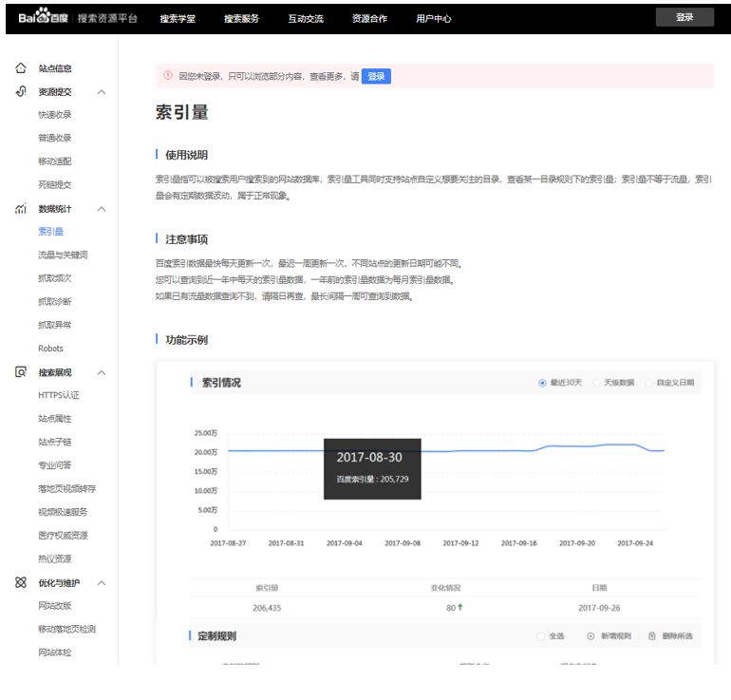Open 医疗权威资源 in the sidebar
This screenshot has width=731, height=700.
coord(63,536)
